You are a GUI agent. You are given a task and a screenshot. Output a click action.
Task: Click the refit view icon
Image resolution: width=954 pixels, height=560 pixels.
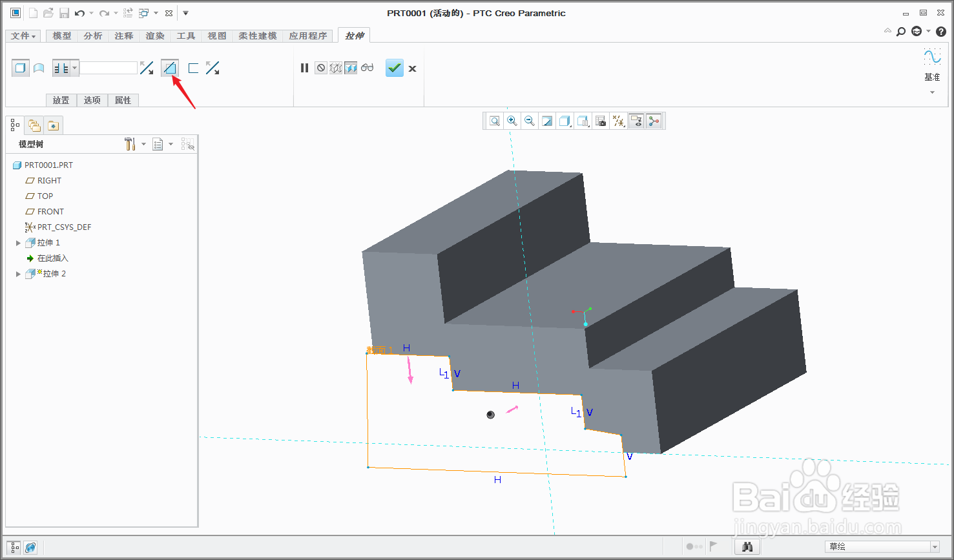(495, 121)
